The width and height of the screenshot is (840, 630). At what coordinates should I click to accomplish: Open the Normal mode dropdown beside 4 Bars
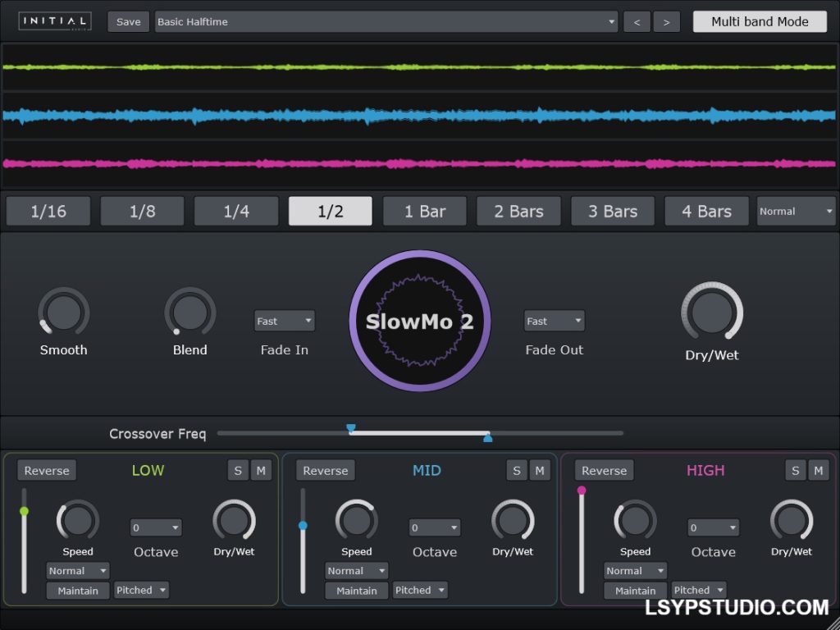coord(796,211)
